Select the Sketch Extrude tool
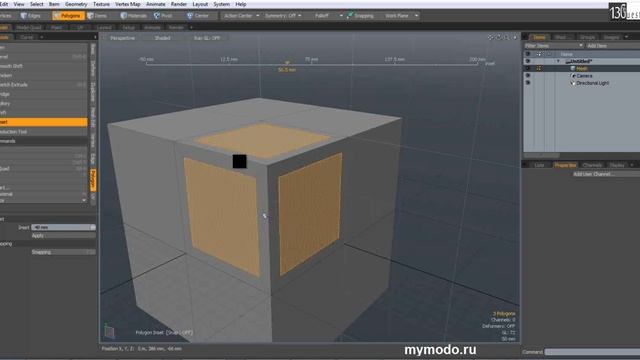This screenshot has height=360, width=640. click(x=43, y=85)
